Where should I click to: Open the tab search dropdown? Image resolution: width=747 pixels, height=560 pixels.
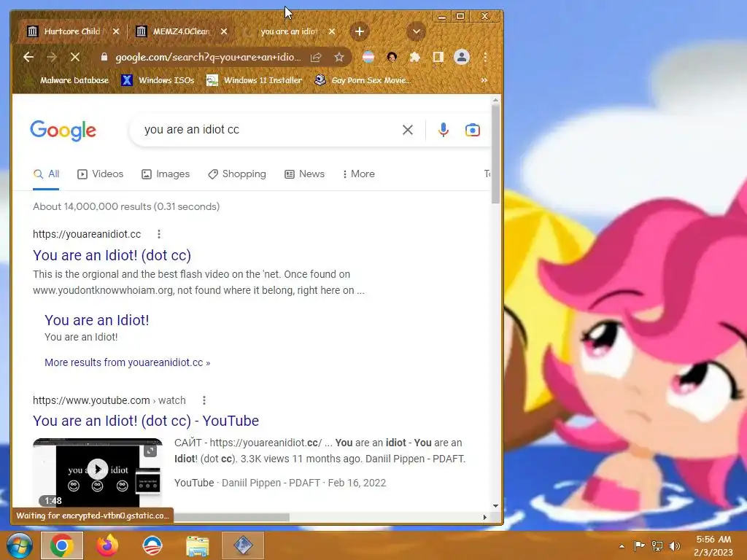pos(416,31)
